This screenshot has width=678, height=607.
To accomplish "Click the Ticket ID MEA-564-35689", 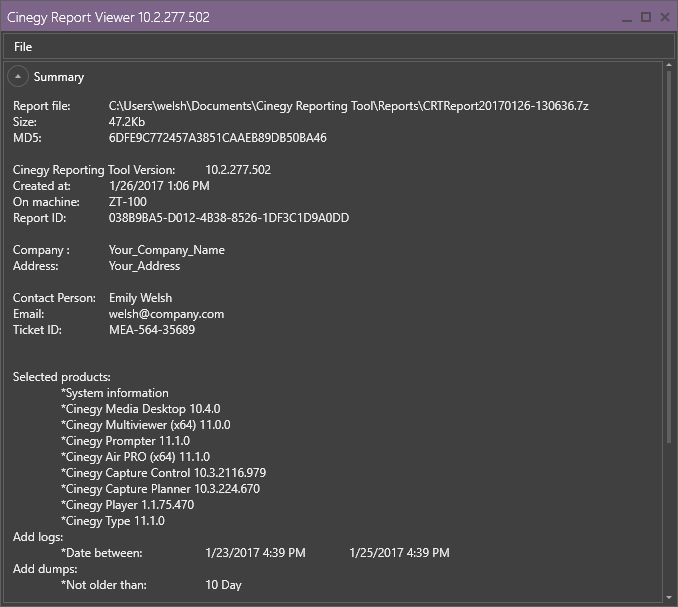I will pyautogui.click(x=152, y=330).
